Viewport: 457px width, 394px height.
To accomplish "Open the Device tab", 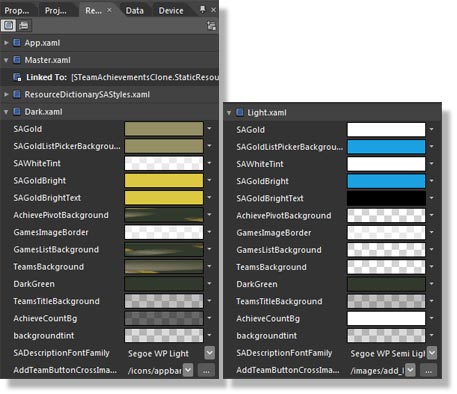I will pyautogui.click(x=171, y=11).
